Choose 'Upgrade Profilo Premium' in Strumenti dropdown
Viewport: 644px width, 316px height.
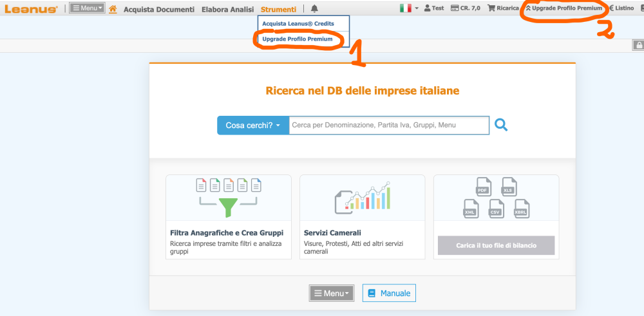(x=298, y=39)
